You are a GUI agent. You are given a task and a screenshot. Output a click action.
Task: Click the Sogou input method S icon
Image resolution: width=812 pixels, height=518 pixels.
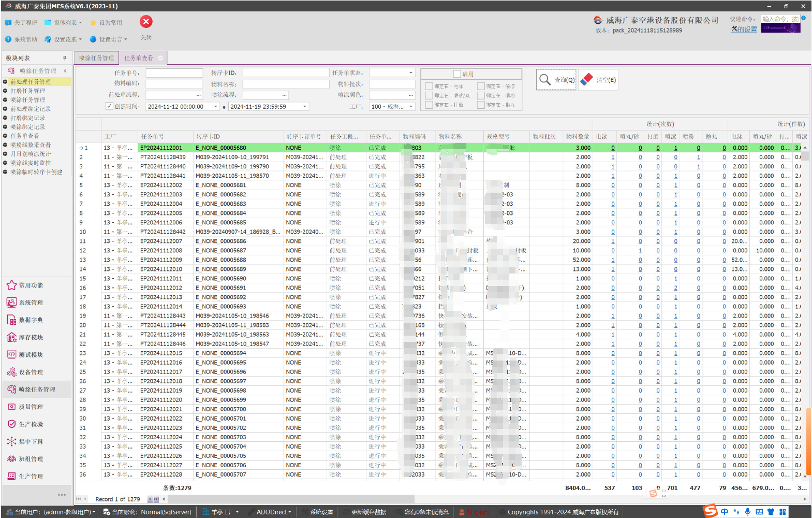(711, 511)
